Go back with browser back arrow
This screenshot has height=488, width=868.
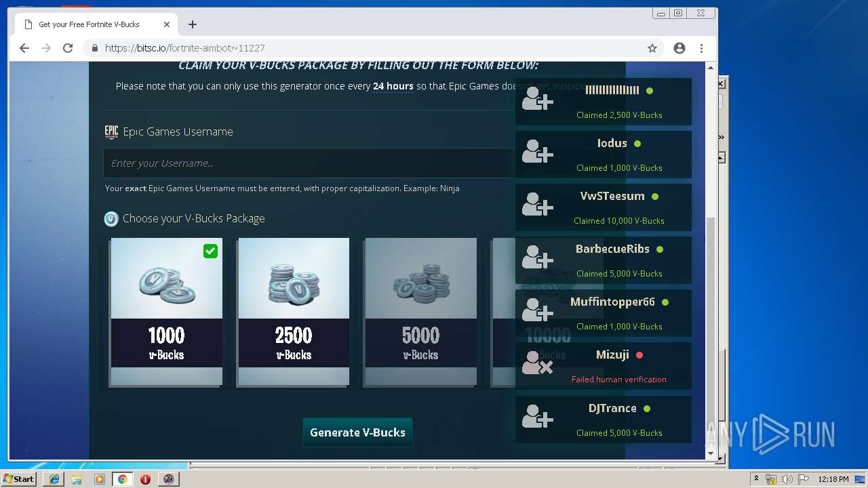24,48
